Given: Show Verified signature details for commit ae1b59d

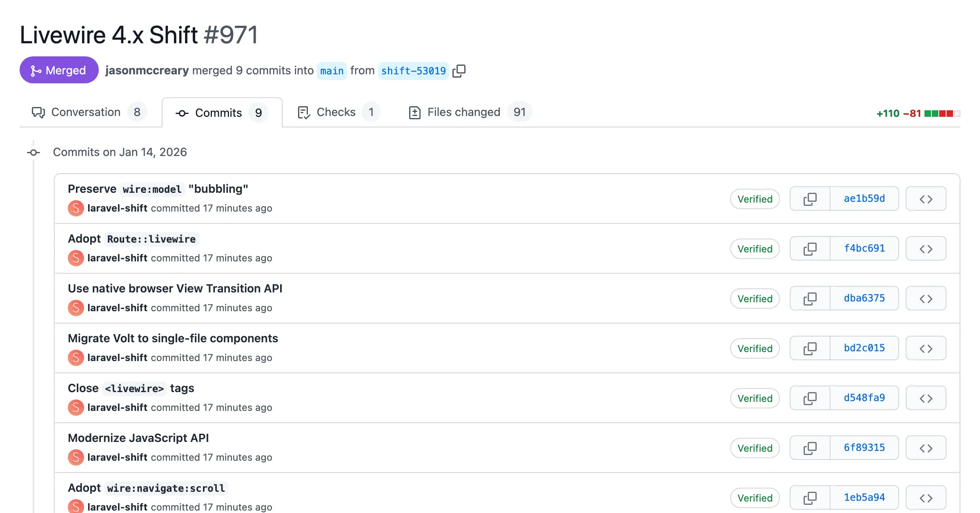Looking at the screenshot, I should coord(755,199).
